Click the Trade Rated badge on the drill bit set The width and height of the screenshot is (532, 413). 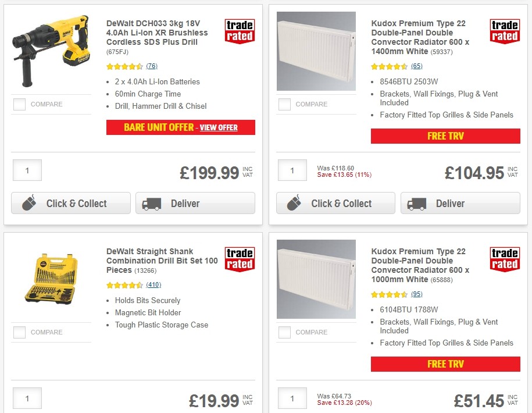point(240,259)
